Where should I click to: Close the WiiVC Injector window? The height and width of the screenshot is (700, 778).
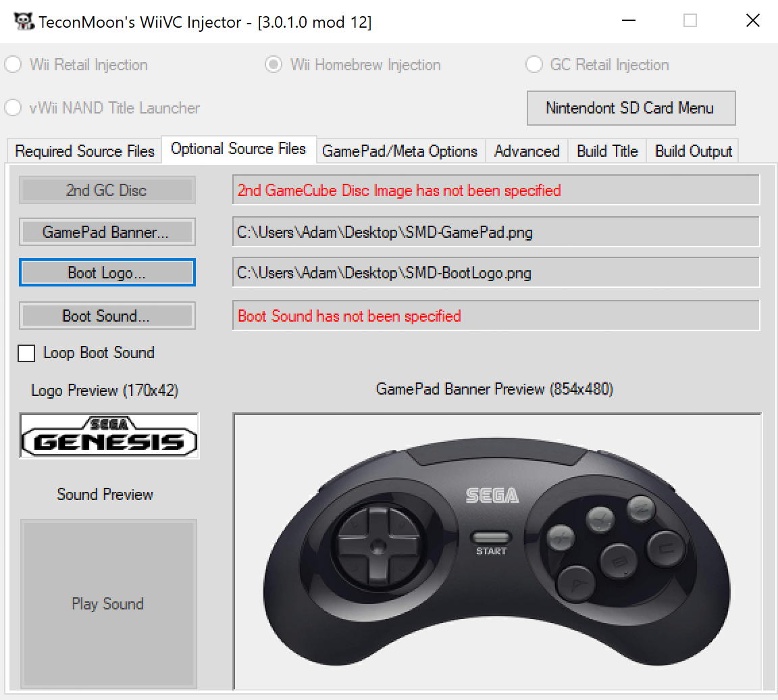click(x=753, y=21)
